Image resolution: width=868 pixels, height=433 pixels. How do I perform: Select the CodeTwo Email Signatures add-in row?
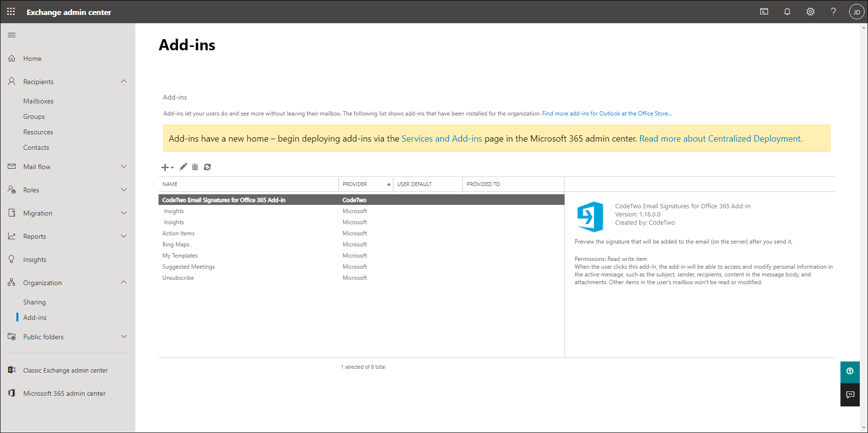[362, 200]
